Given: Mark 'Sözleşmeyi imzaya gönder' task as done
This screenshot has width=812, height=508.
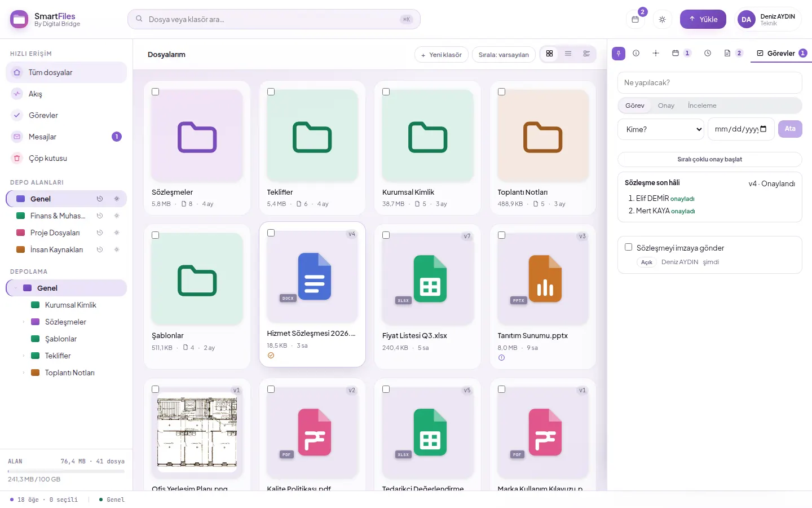Looking at the screenshot, I should click(x=628, y=247).
